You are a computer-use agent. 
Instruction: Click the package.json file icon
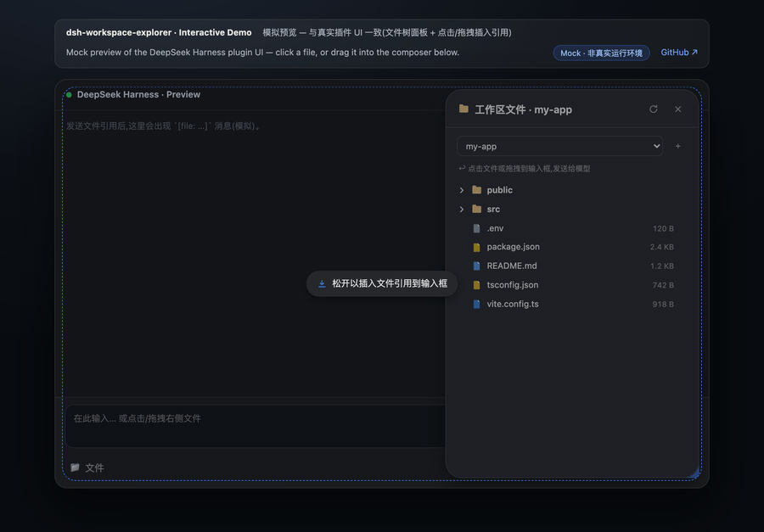pos(477,247)
